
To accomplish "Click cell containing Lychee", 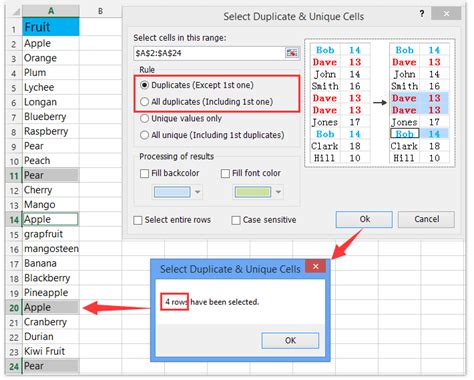I will (51, 87).
